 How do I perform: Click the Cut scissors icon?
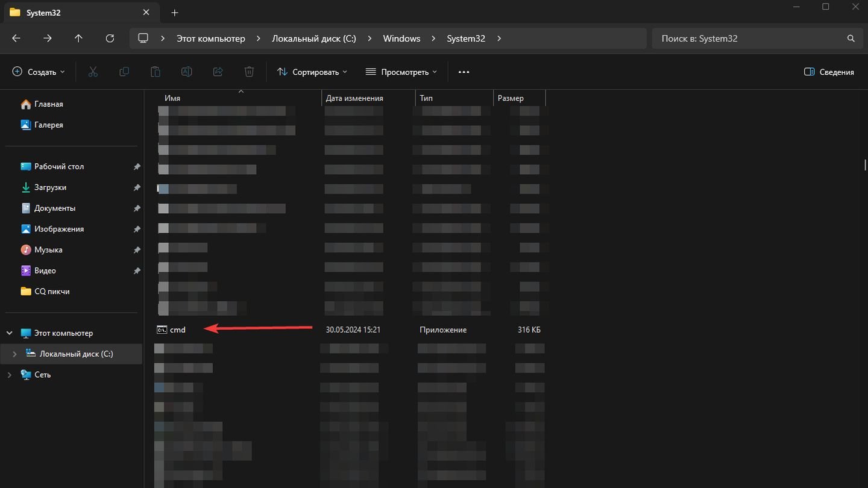click(x=93, y=72)
